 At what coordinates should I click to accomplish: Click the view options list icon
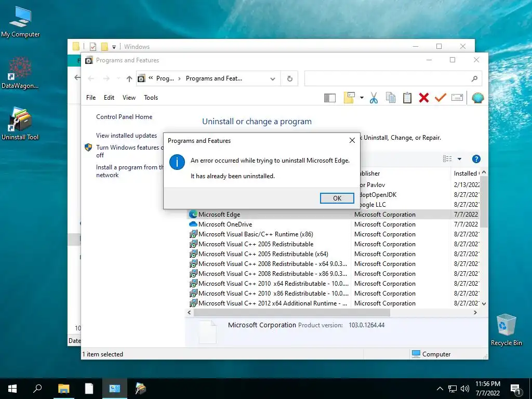(x=447, y=159)
